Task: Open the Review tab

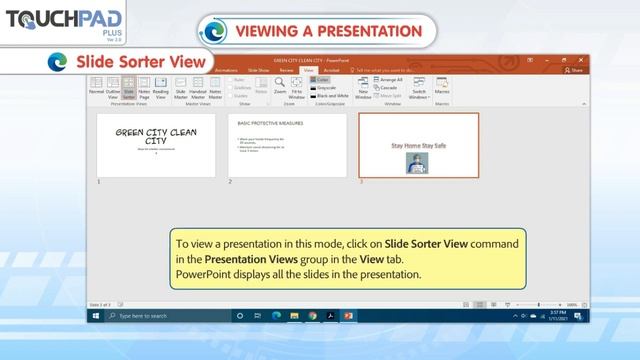Action: (286, 70)
